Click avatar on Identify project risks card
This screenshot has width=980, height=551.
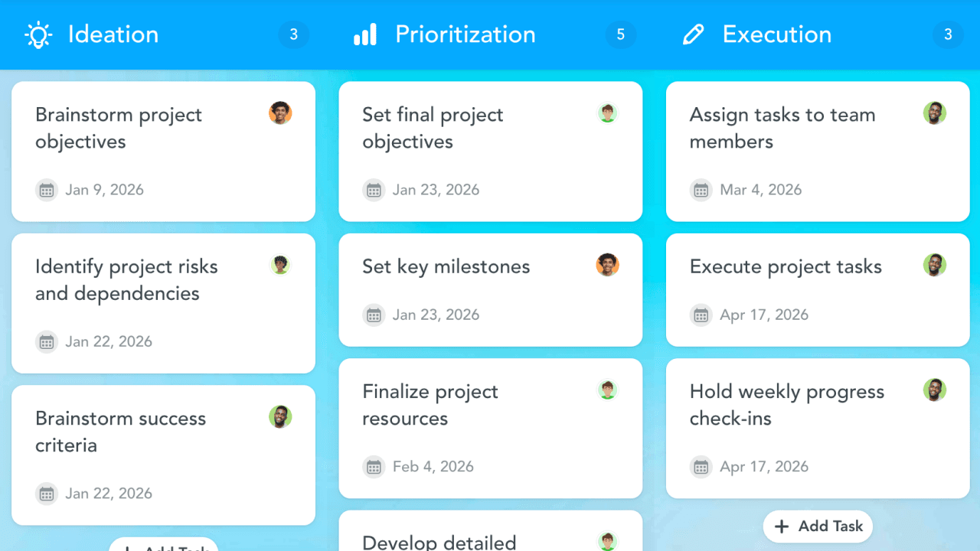[280, 266]
